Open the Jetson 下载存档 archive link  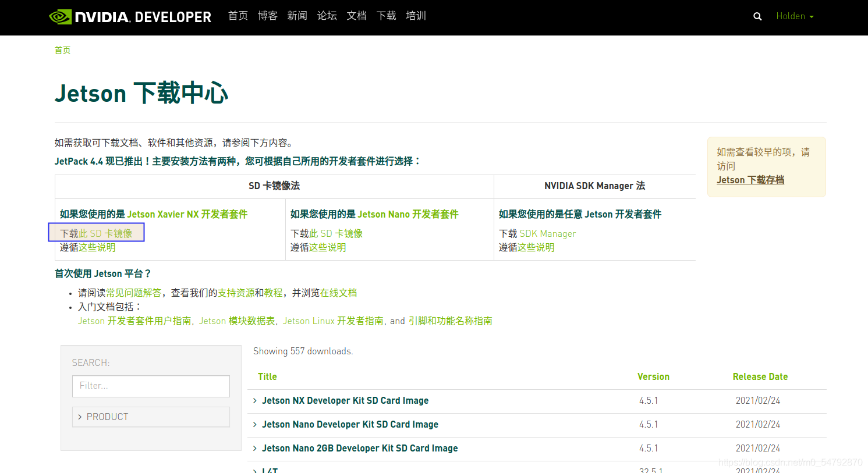(750, 180)
